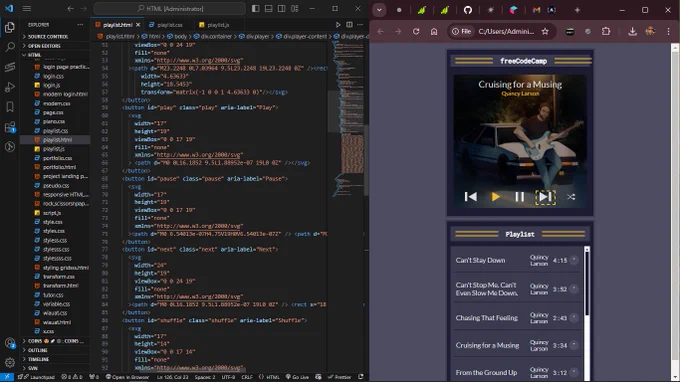Open the Extensions view in activity bar
This screenshot has height=382, width=680.
click(10, 127)
